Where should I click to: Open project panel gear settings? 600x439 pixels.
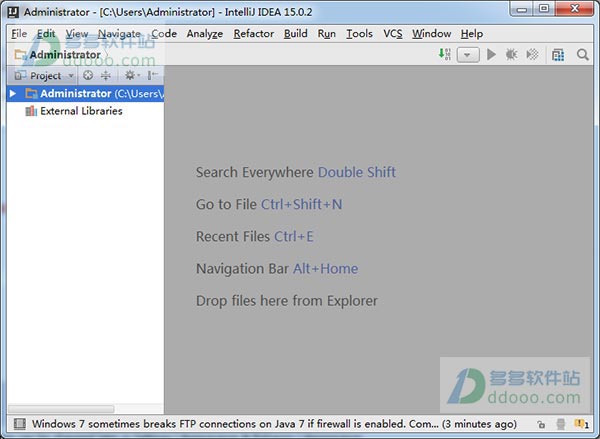(132, 75)
